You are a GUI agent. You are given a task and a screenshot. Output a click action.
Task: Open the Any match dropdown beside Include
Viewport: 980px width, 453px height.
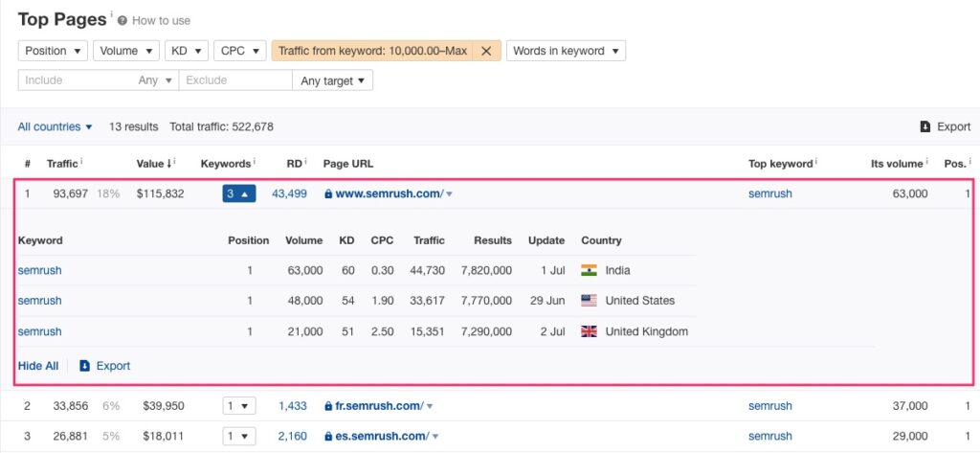click(x=155, y=80)
